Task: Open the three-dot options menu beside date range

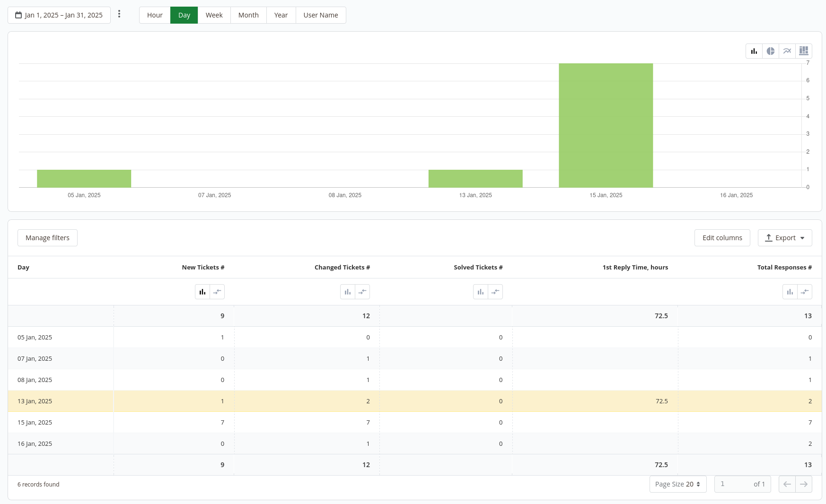Action: pyautogui.click(x=119, y=14)
